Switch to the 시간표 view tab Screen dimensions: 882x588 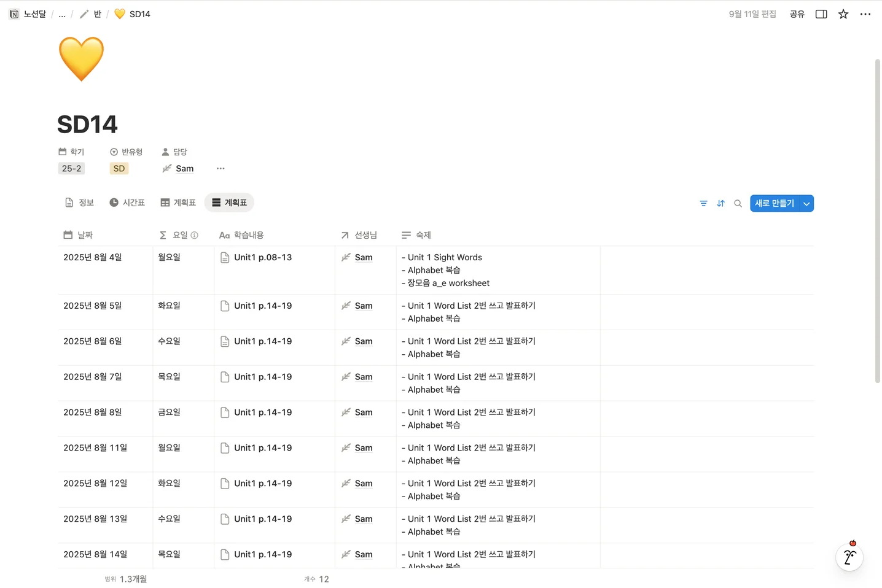(127, 202)
